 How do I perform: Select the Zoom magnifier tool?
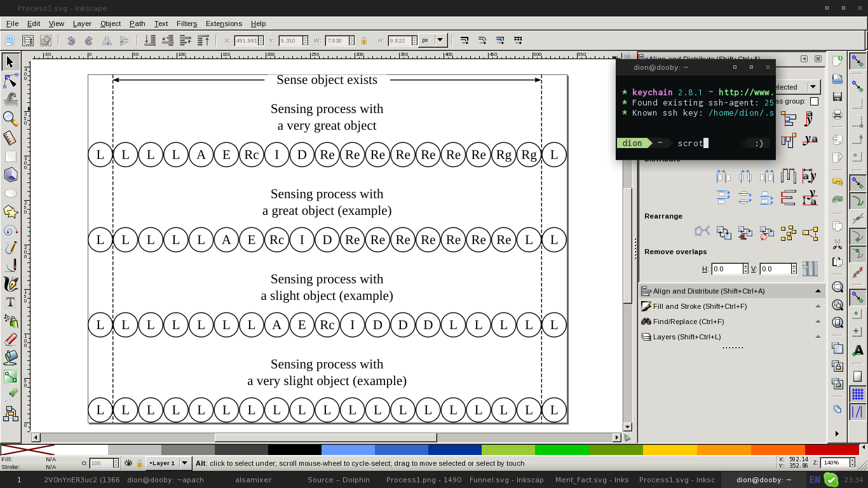[10, 118]
